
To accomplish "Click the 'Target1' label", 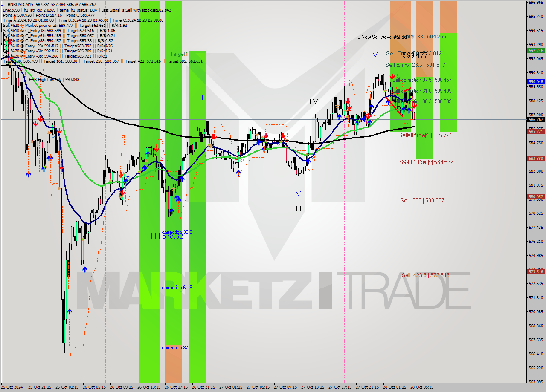I will [179, 54].
